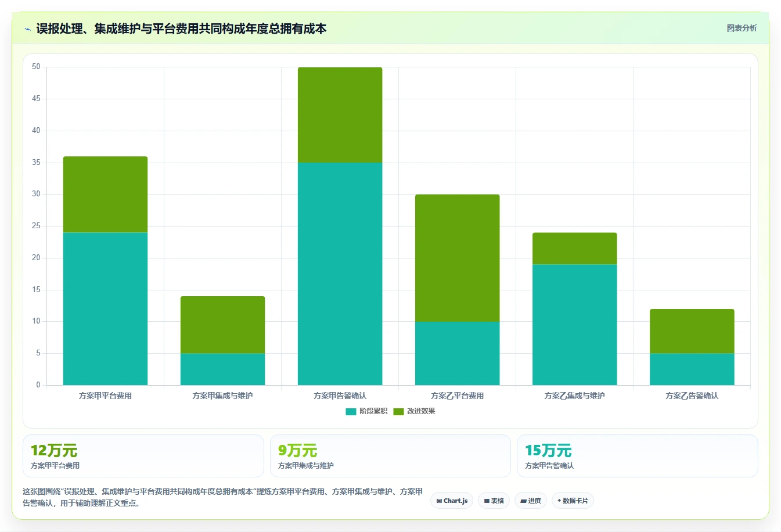781x532 pixels.
Task: Select the 表格 tag chip
Action: [x=494, y=501]
